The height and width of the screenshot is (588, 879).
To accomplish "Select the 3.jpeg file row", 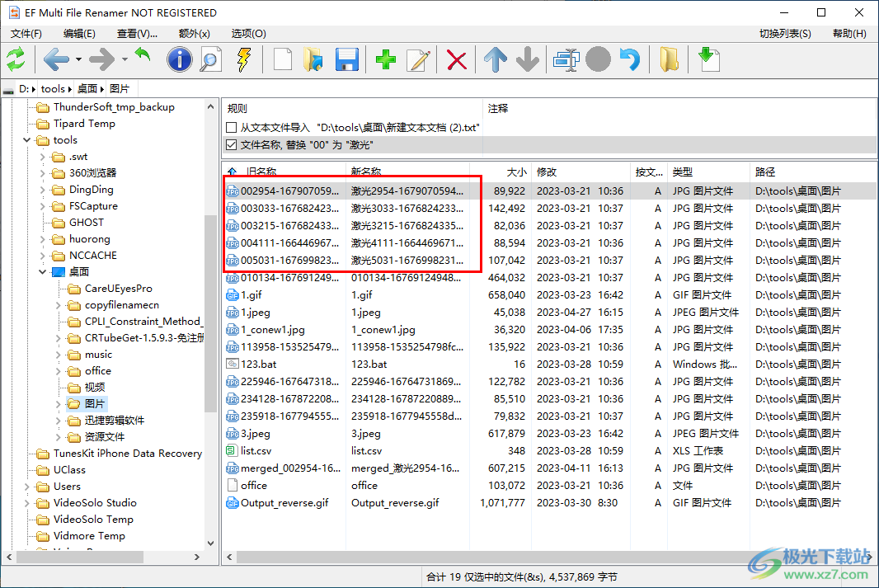I will (x=549, y=433).
